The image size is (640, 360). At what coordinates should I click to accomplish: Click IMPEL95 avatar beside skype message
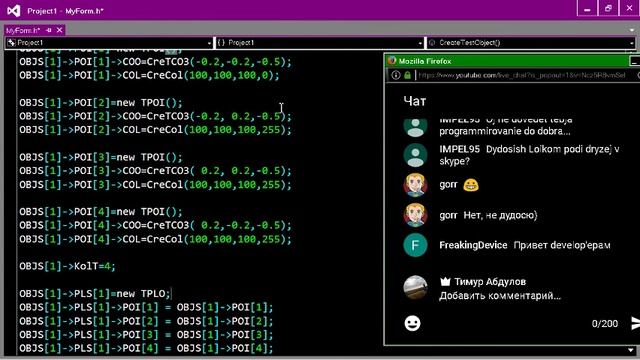point(415,155)
